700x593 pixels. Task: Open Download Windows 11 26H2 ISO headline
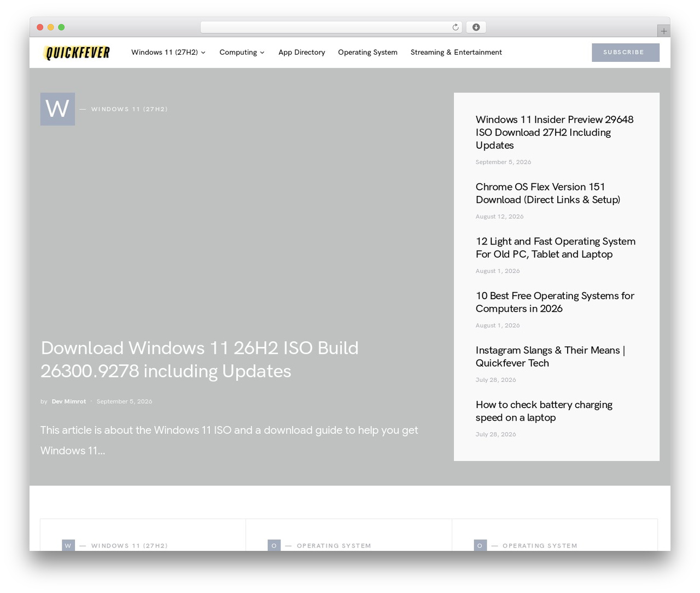[200, 359]
